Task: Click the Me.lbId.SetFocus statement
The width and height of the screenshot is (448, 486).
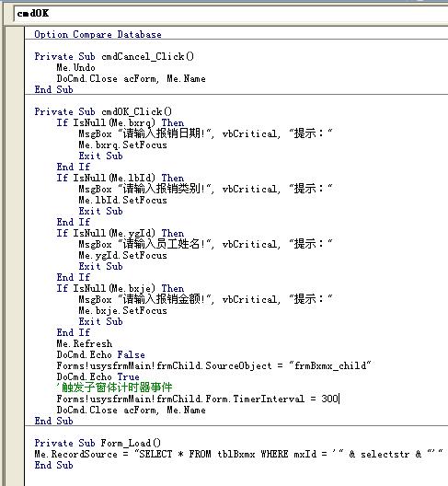Action: pos(122,200)
